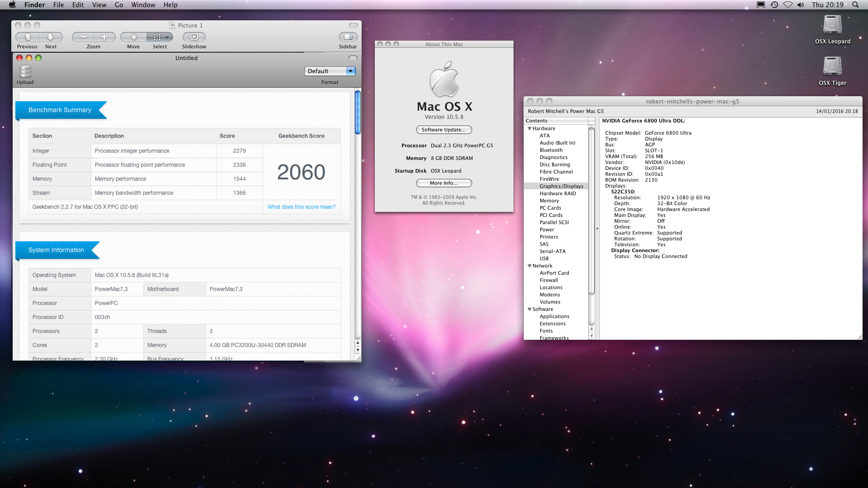This screenshot has height=488, width=868.
Task: Click the Next arrow toolbar button
Action: pos(51,37)
